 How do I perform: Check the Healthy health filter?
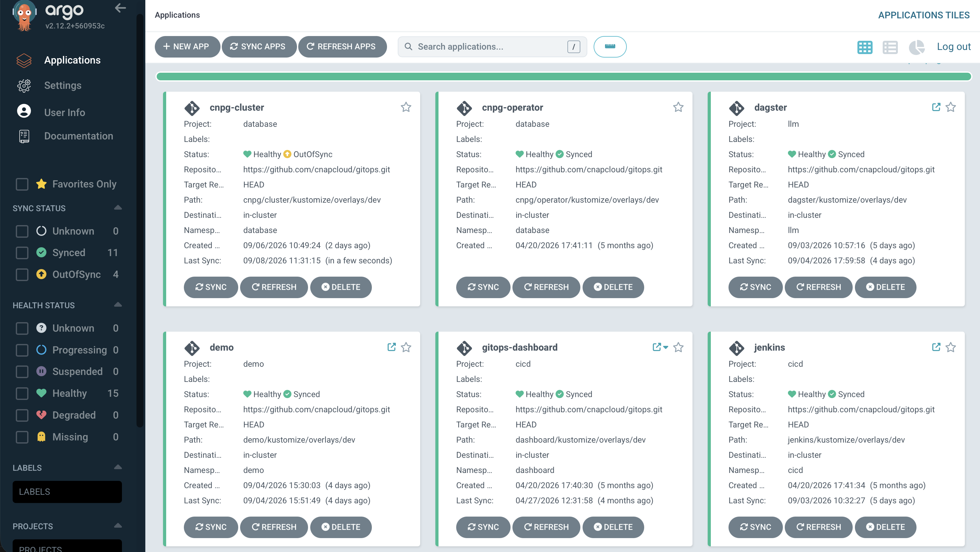coord(22,393)
